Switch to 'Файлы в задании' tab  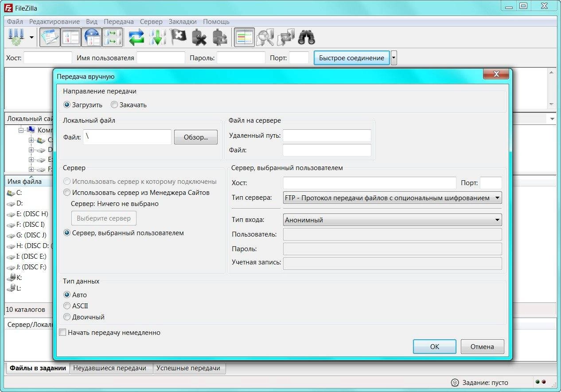coord(38,368)
